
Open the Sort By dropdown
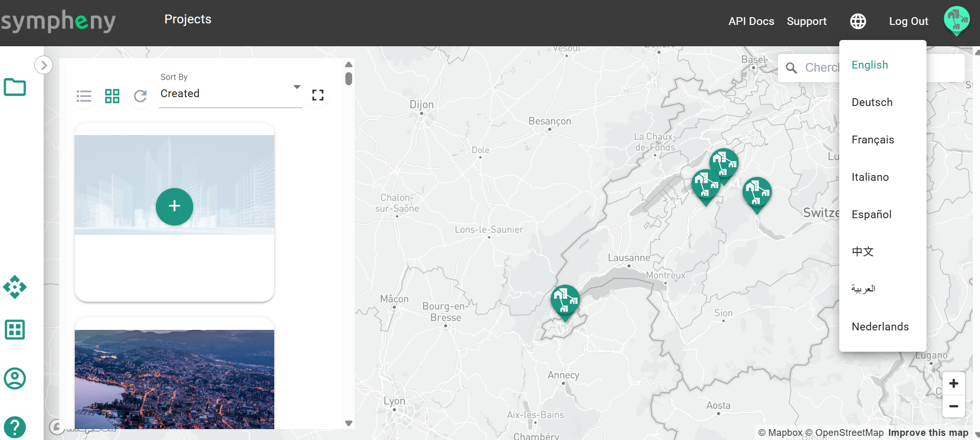pyautogui.click(x=230, y=94)
